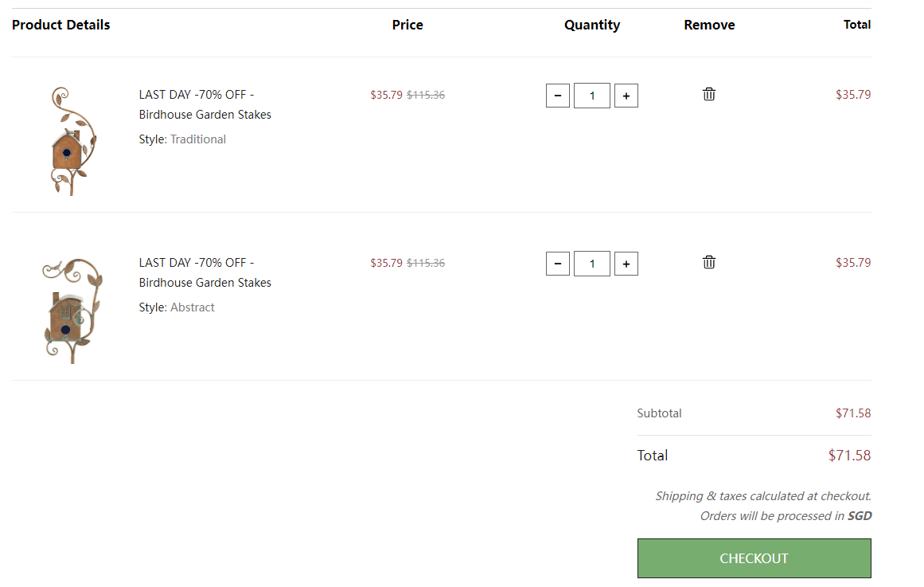Image resolution: width=924 pixels, height=587 pixels.
Task: Increase quantity of Traditional style birdhouse
Action: (626, 96)
